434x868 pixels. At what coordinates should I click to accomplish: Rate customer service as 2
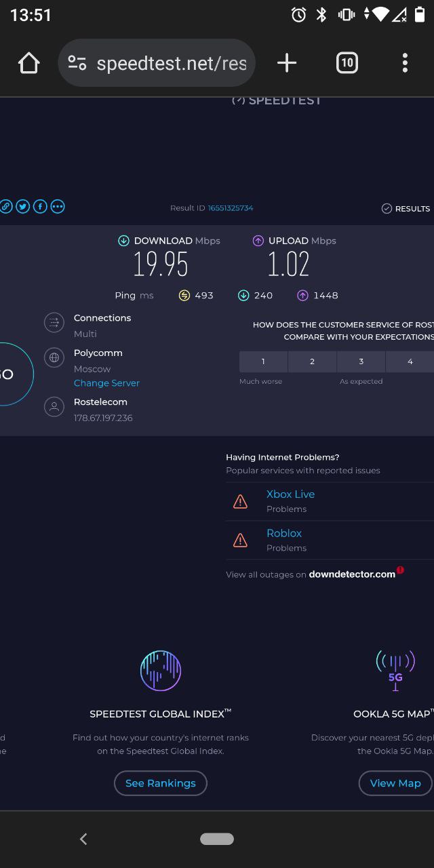pos(312,361)
